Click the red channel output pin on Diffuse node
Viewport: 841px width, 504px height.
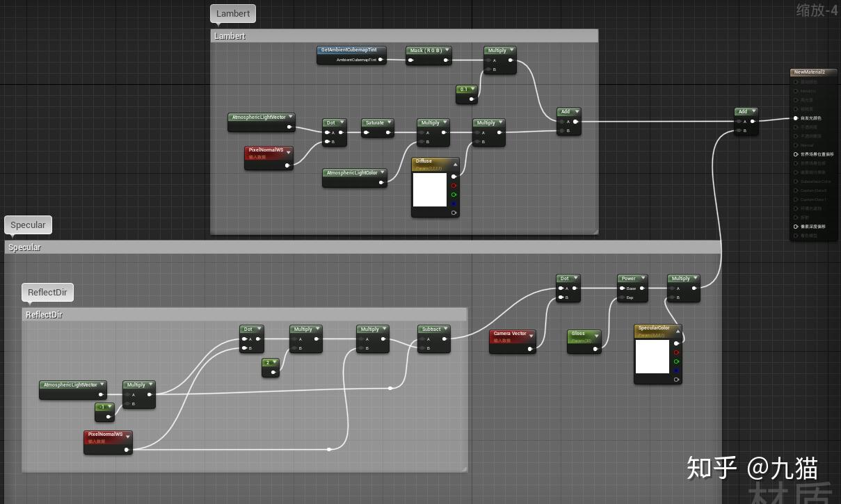[454, 186]
